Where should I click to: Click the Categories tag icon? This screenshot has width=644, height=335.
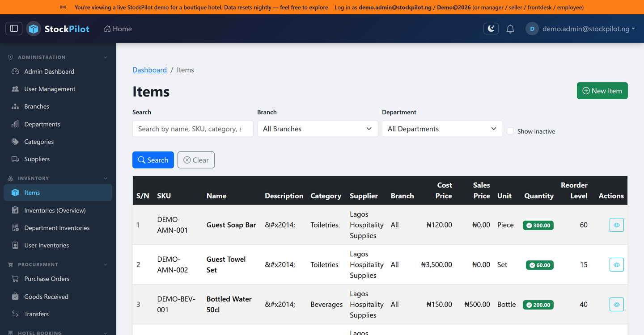tap(15, 142)
